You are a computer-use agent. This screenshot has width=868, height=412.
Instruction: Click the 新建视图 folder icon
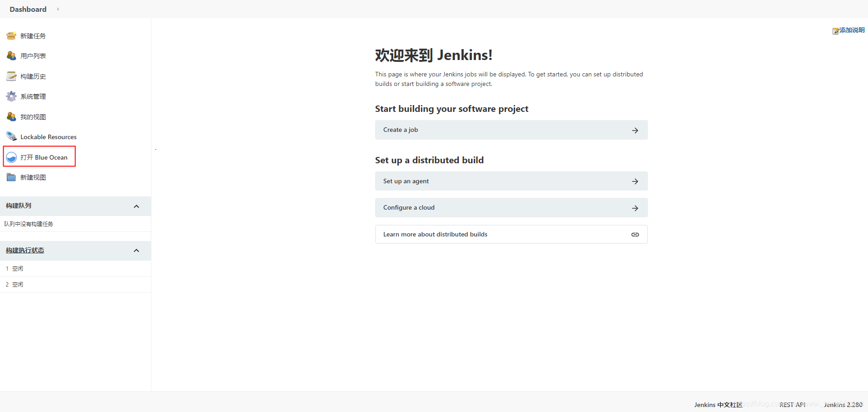11,177
